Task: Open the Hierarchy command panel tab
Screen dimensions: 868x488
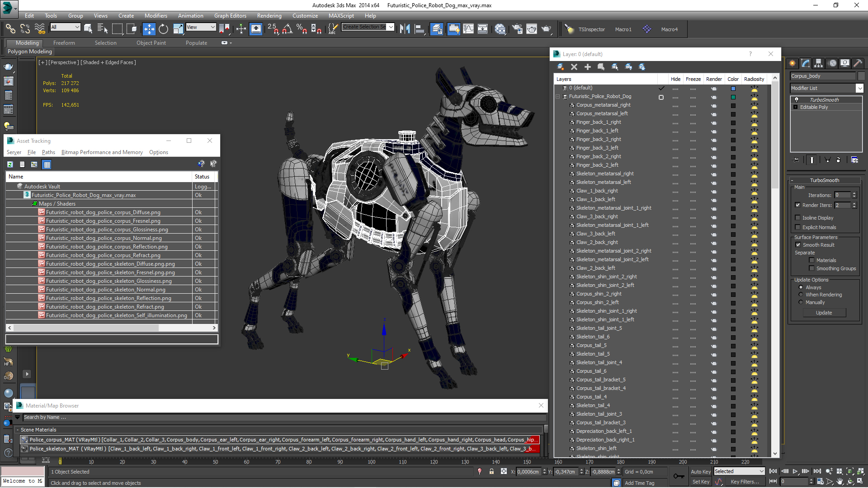Action: point(819,63)
